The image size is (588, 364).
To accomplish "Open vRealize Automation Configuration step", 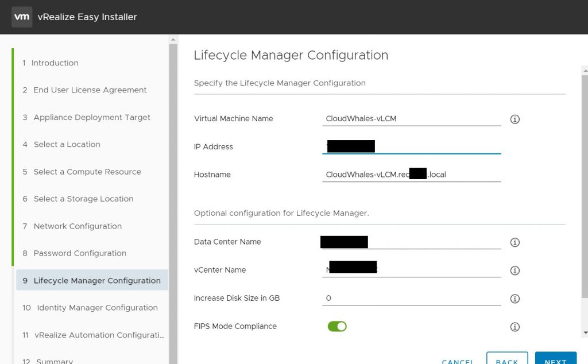I will coord(94,335).
